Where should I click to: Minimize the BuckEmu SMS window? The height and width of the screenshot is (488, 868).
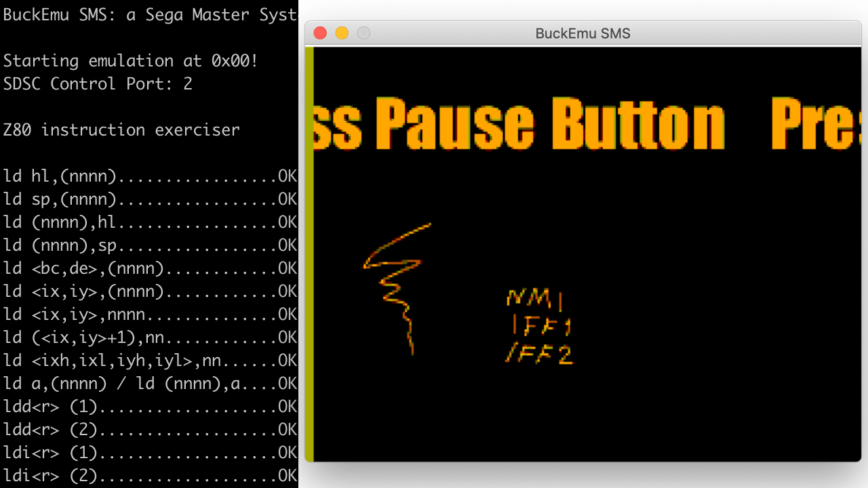tap(342, 33)
